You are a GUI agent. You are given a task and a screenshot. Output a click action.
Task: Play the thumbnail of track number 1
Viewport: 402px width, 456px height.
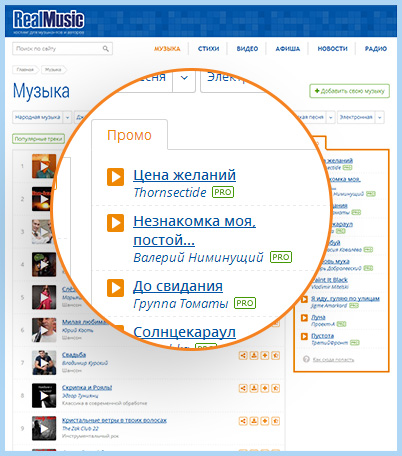click(44, 166)
